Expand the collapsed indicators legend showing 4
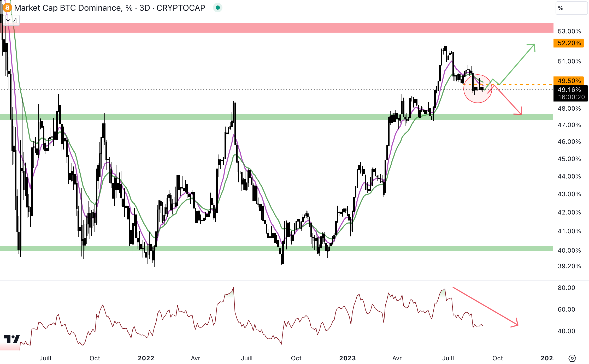Screen dimensions: 589x364 tap(11, 21)
